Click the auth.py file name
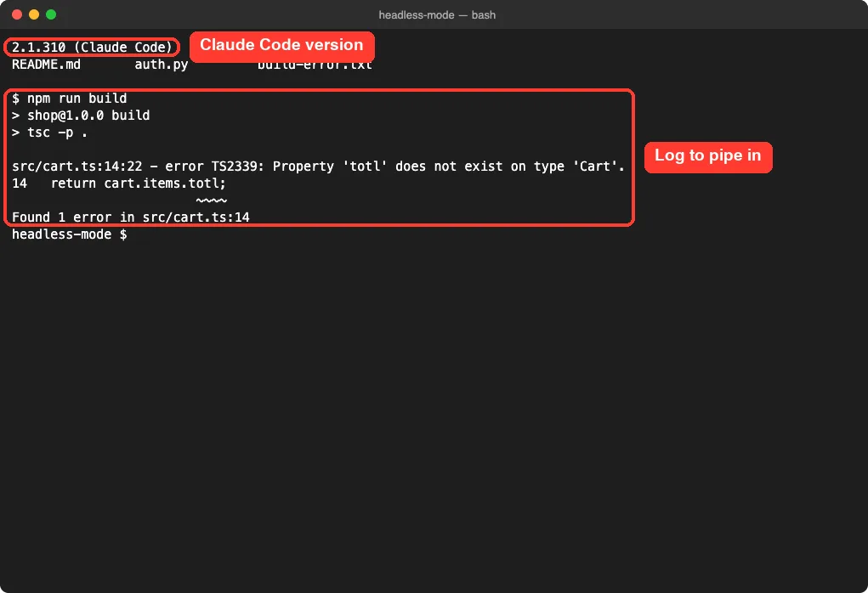 pyautogui.click(x=161, y=65)
